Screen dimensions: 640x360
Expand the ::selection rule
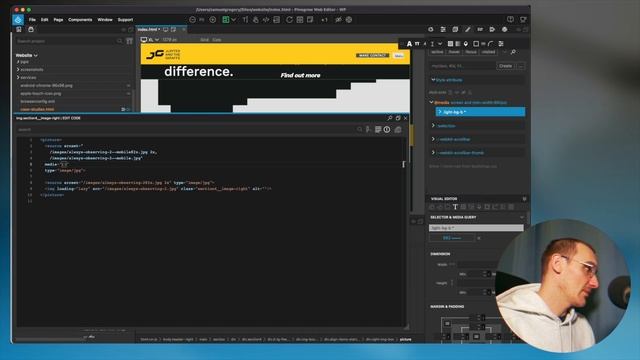433,126
